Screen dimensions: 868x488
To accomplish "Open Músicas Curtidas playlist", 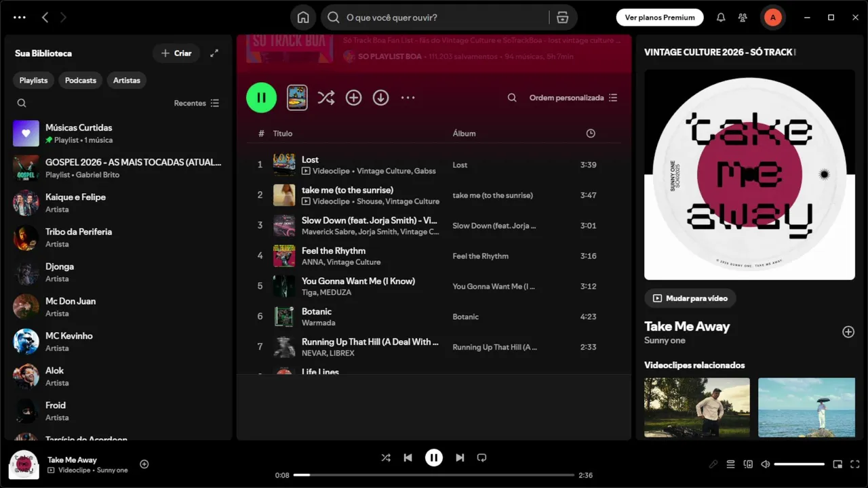I will click(x=119, y=134).
